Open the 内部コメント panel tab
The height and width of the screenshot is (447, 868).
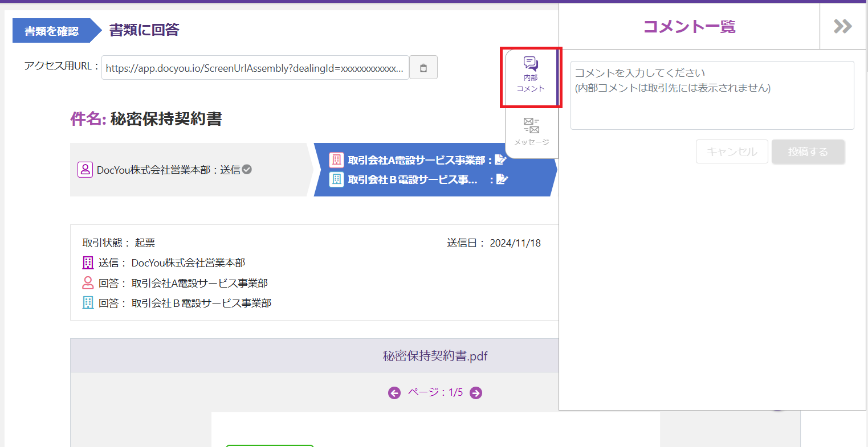[531, 76]
